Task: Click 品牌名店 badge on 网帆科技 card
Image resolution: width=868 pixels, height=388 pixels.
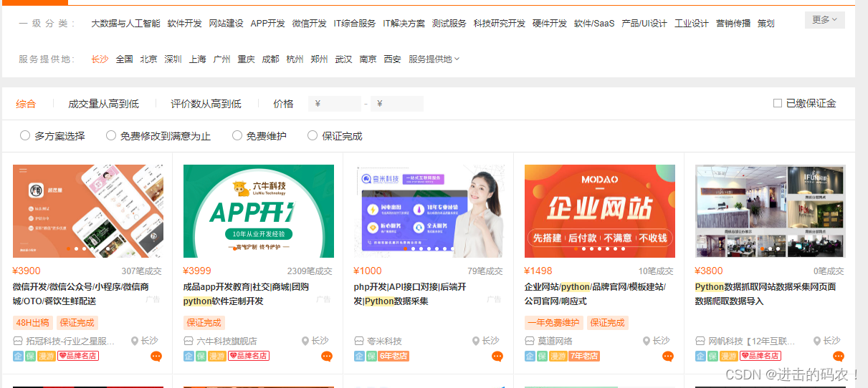Action: point(760,356)
